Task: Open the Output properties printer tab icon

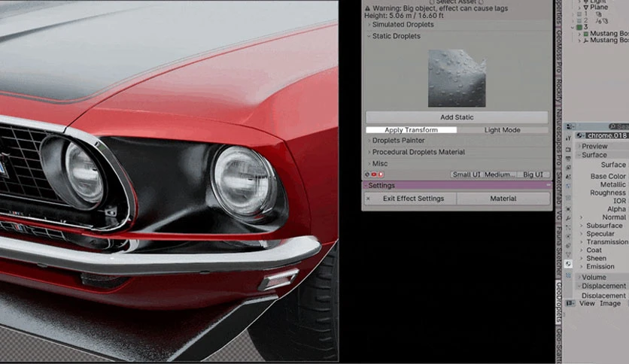Action: pyautogui.click(x=568, y=159)
